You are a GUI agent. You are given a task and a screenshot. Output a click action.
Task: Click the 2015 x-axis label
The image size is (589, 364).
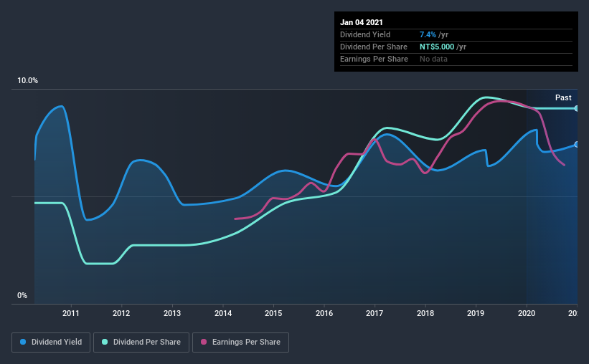[273, 313]
